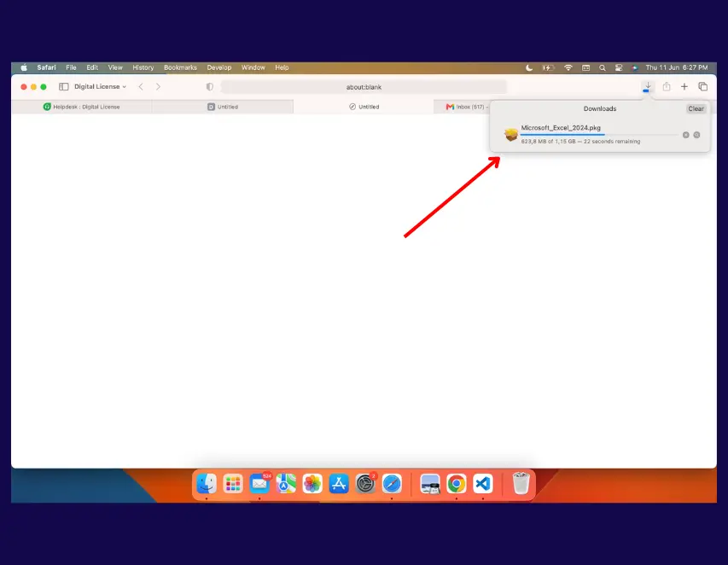The width and height of the screenshot is (728, 565).
Task: Open the Wi-Fi status menu
Action: point(568,67)
